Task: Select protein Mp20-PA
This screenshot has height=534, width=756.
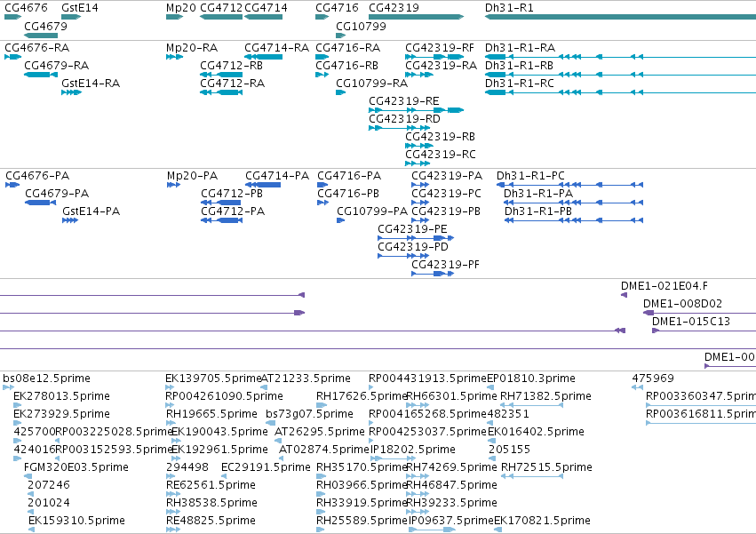Action: [x=193, y=176]
